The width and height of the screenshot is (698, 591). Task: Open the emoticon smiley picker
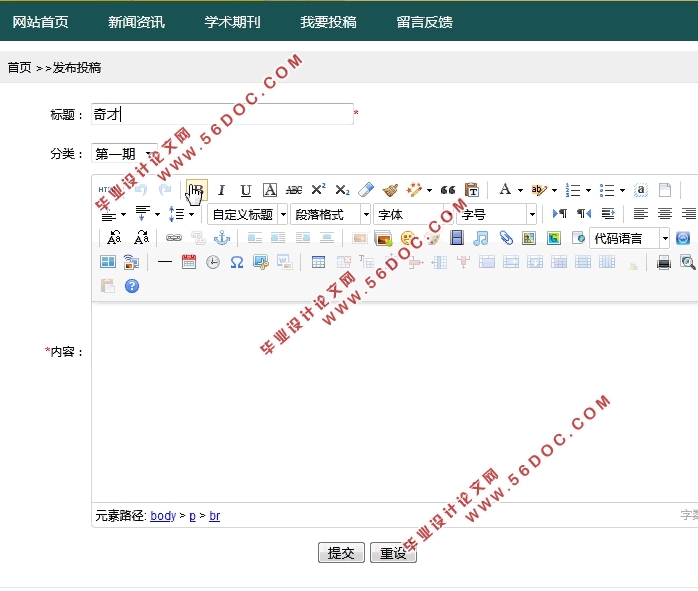click(x=408, y=238)
